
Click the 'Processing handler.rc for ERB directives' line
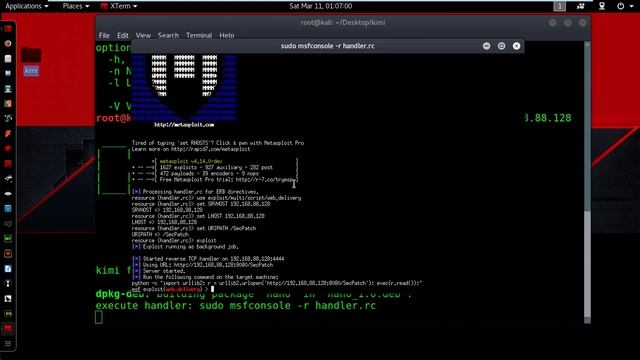point(195,192)
